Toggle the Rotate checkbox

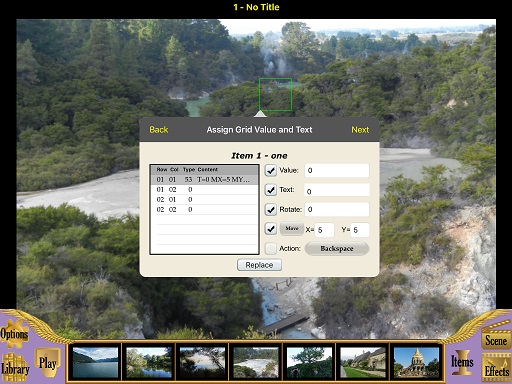271,209
